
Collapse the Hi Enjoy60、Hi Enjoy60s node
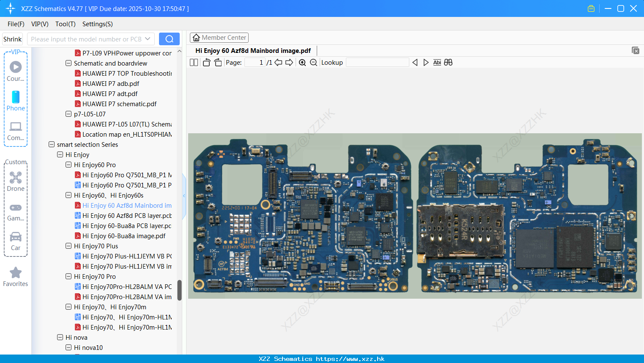(69, 195)
